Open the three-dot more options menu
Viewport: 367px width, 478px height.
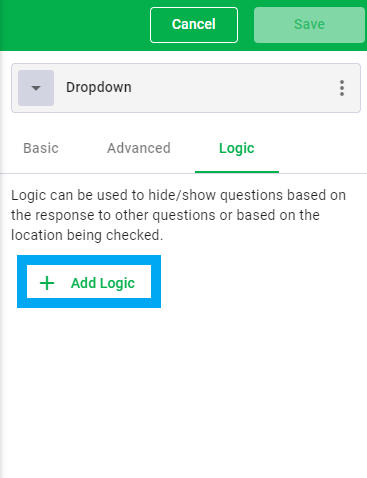tap(342, 88)
